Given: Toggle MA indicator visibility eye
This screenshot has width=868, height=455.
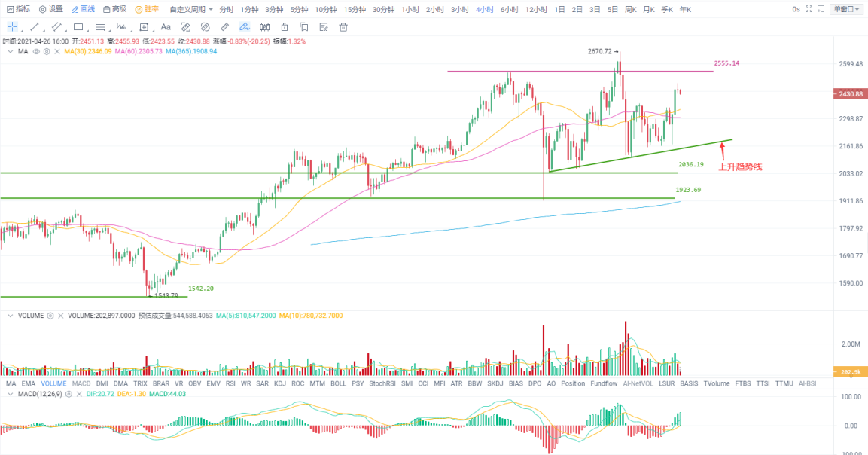Looking at the screenshot, I should click(36, 51).
